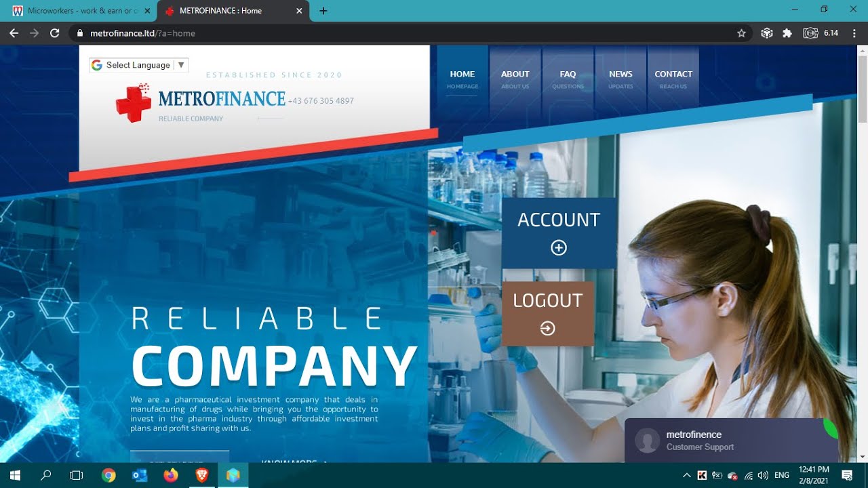Open the Extensions puzzle piece menu
Screen dimensions: 868x488
(x=787, y=33)
